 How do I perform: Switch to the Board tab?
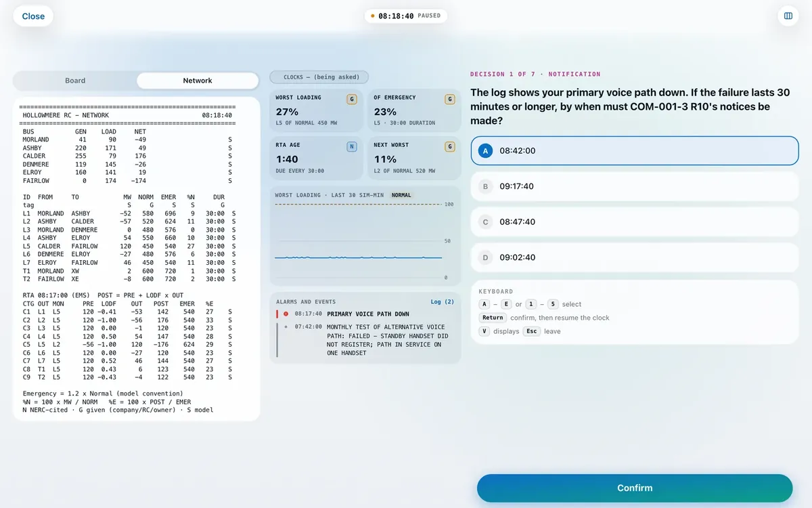tap(75, 81)
